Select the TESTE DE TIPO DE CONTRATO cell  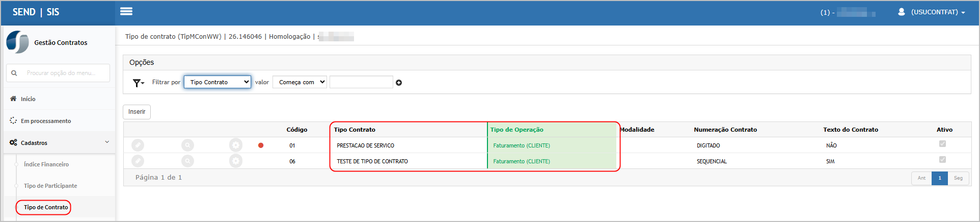point(372,161)
